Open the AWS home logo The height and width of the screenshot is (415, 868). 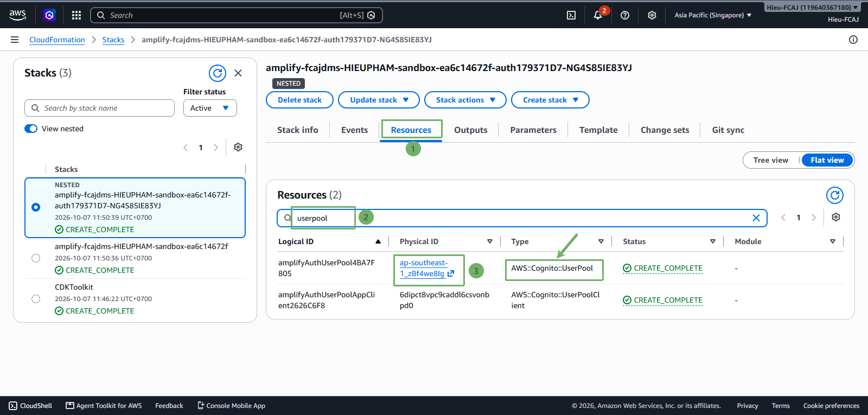point(17,15)
